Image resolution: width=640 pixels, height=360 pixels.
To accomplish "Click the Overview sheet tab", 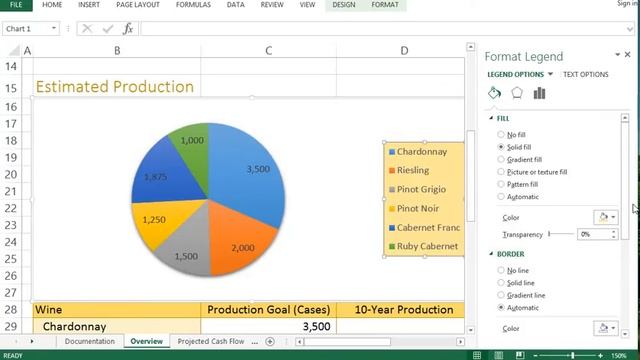I will pos(146,341).
